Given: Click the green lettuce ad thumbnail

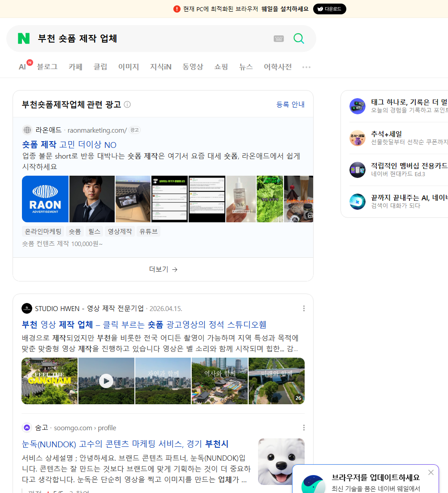Looking at the screenshot, I should [270, 199].
